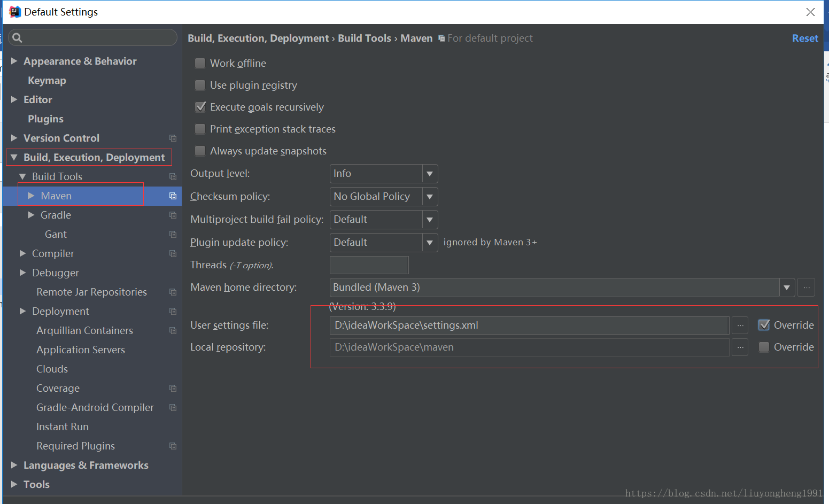829x504 pixels.
Task: Expand the Version Control arrow
Action: click(14, 138)
